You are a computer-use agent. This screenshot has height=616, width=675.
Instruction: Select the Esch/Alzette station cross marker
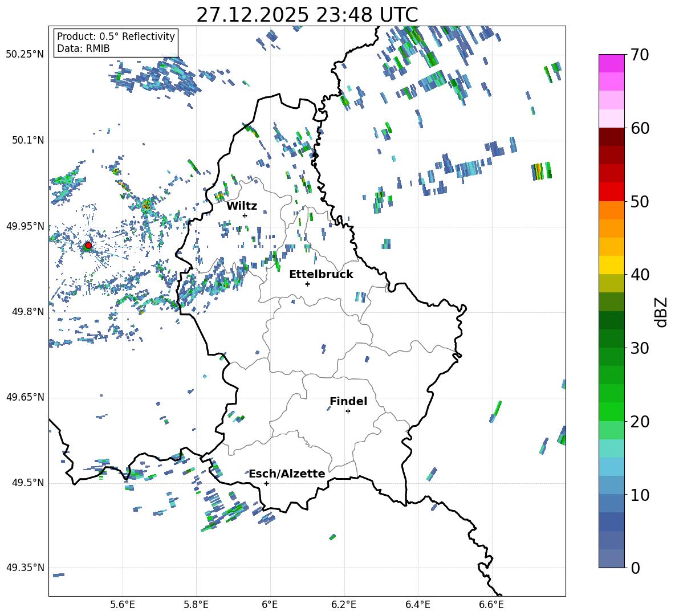coord(266,483)
